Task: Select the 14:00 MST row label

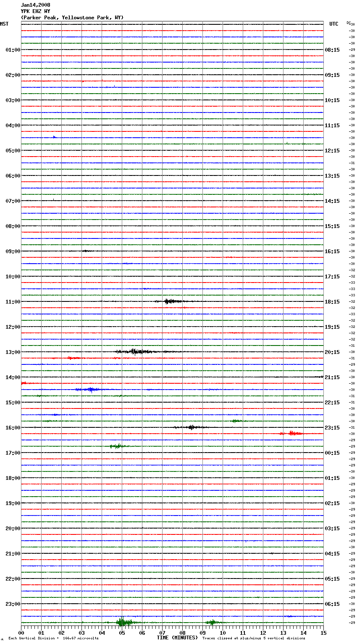Action: 13,377
